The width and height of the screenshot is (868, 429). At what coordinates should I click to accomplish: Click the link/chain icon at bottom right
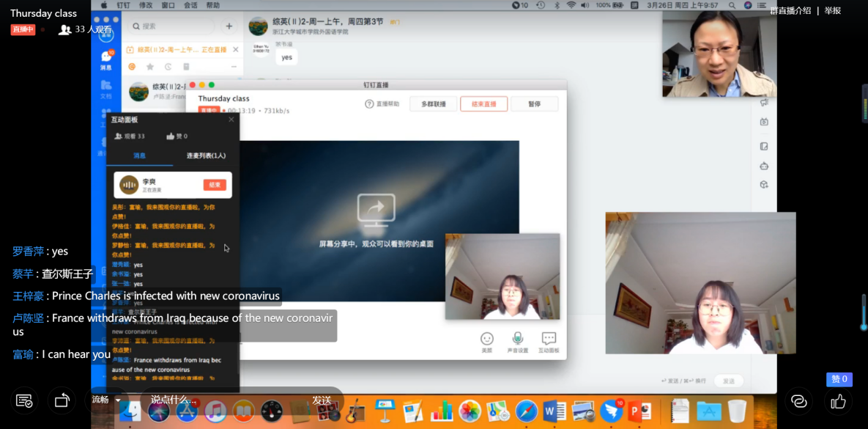(799, 400)
